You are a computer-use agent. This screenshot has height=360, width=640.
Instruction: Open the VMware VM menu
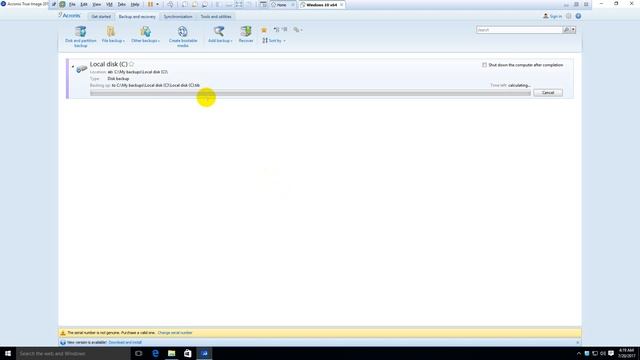pyautogui.click(x=109, y=4)
